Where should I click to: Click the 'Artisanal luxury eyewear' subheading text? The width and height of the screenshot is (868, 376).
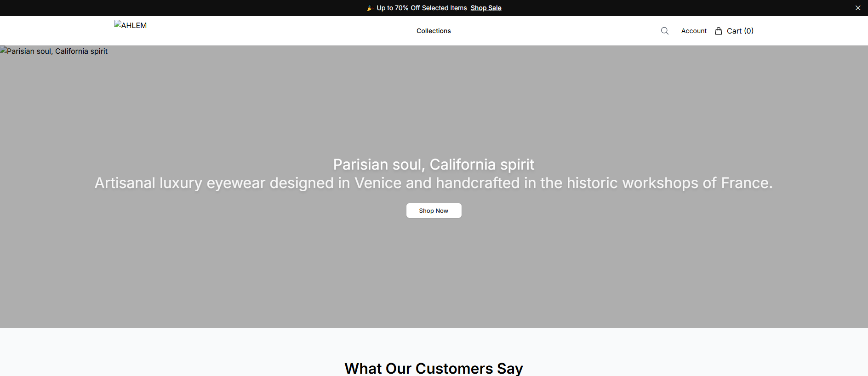(x=434, y=183)
